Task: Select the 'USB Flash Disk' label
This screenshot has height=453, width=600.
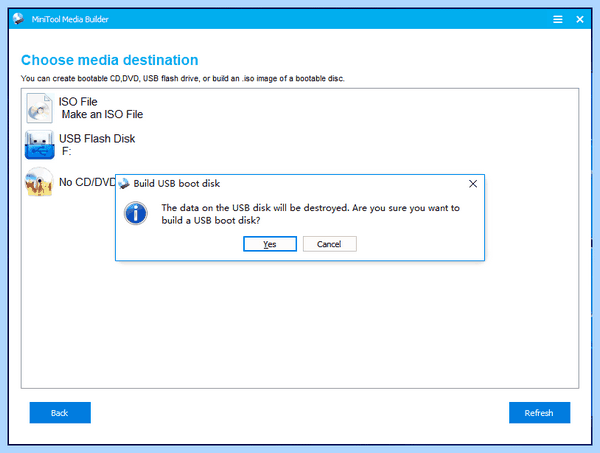Action: coord(97,139)
